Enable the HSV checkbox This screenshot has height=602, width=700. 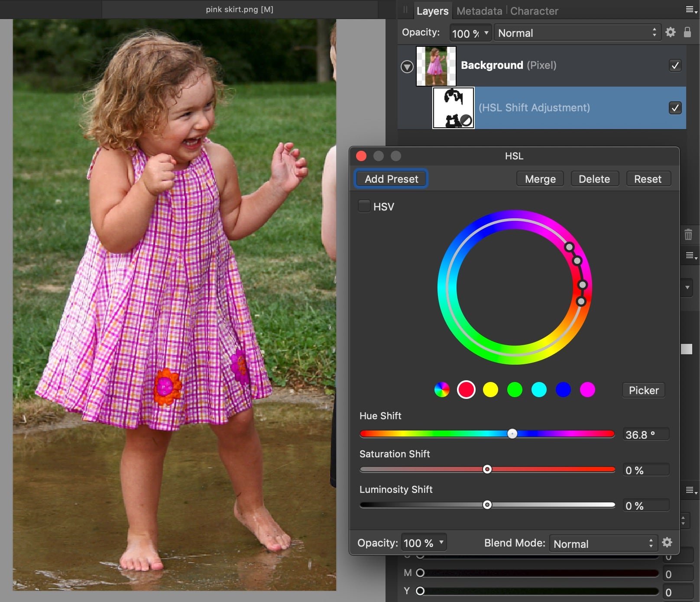364,206
